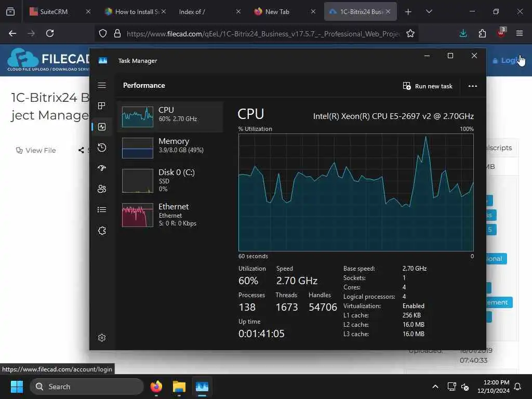Click the CPU utilization graph
The image size is (532, 399).
click(x=356, y=192)
